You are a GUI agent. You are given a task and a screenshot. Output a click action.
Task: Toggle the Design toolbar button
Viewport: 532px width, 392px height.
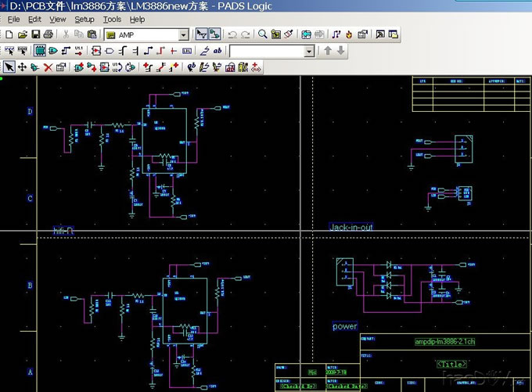coord(214,34)
